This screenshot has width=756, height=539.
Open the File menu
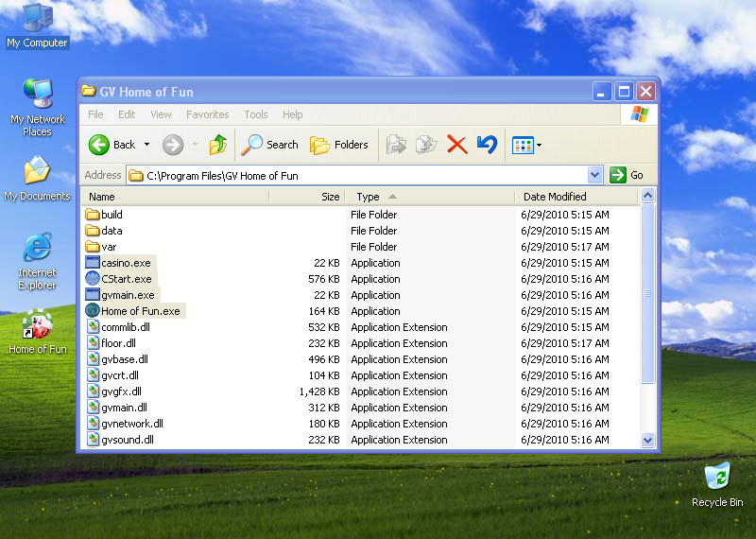[x=95, y=114]
